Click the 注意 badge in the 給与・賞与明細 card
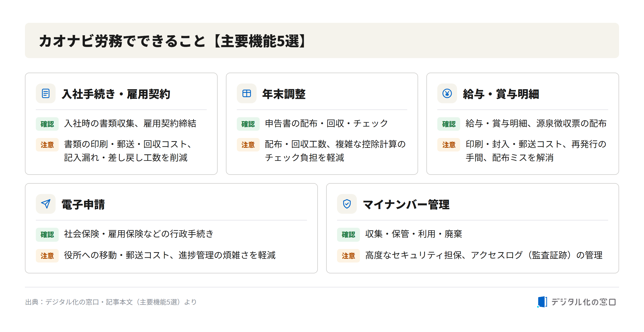The width and height of the screenshot is (644, 332). tap(449, 145)
